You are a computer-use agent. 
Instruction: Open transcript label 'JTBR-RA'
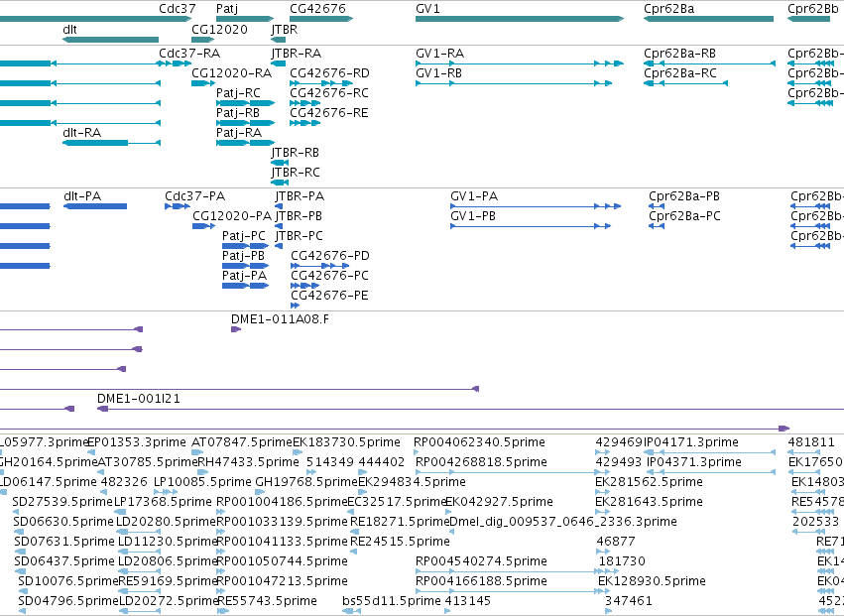[297, 54]
